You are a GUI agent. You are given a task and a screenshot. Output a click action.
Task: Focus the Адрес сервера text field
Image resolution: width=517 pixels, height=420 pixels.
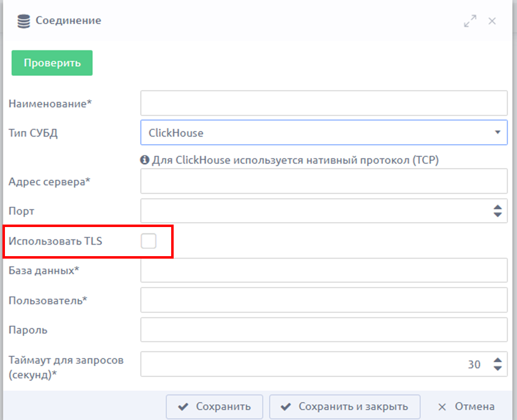coord(324,181)
